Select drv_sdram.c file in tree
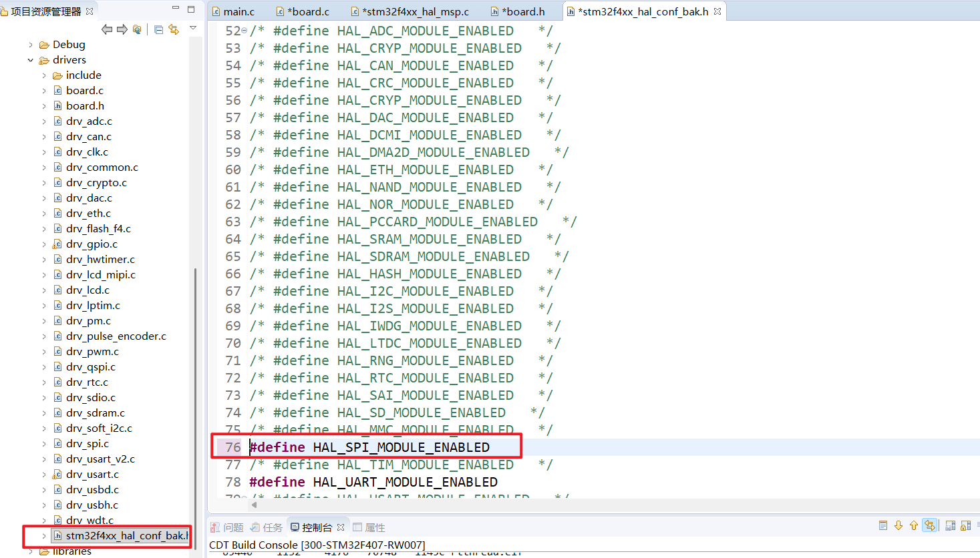This screenshot has width=980, height=558. [96, 413]
